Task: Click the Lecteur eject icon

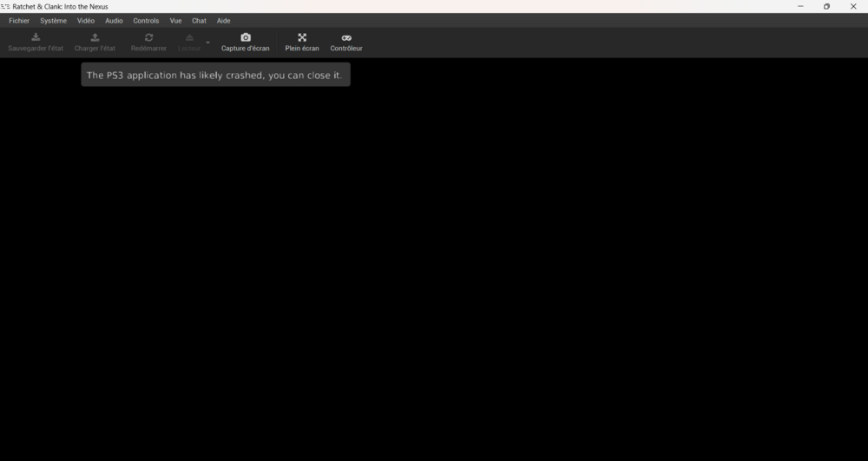Action: tap(189, 37)
